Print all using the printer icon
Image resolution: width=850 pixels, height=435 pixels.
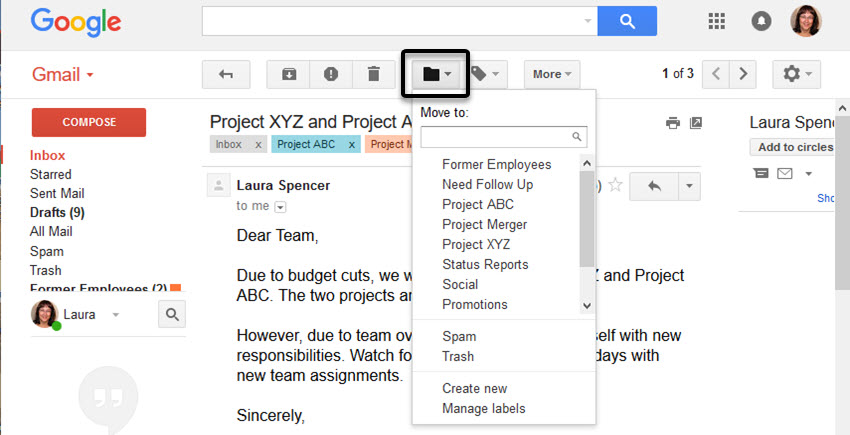click(673, 123)
